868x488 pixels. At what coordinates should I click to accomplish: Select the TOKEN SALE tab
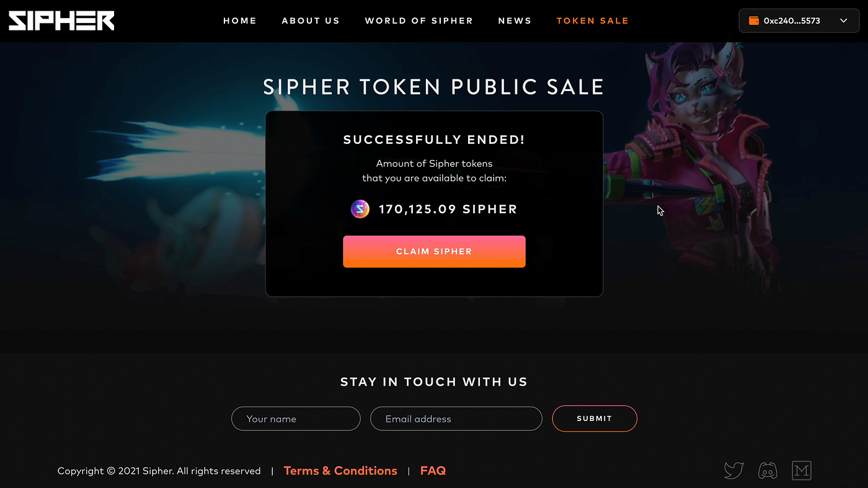tap(593, 20)
